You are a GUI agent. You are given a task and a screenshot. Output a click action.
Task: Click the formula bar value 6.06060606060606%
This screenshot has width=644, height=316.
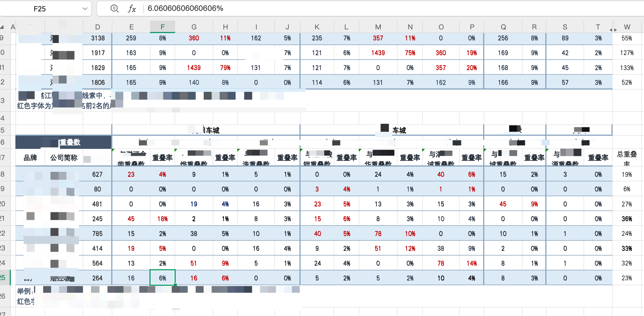click(185, 8)
